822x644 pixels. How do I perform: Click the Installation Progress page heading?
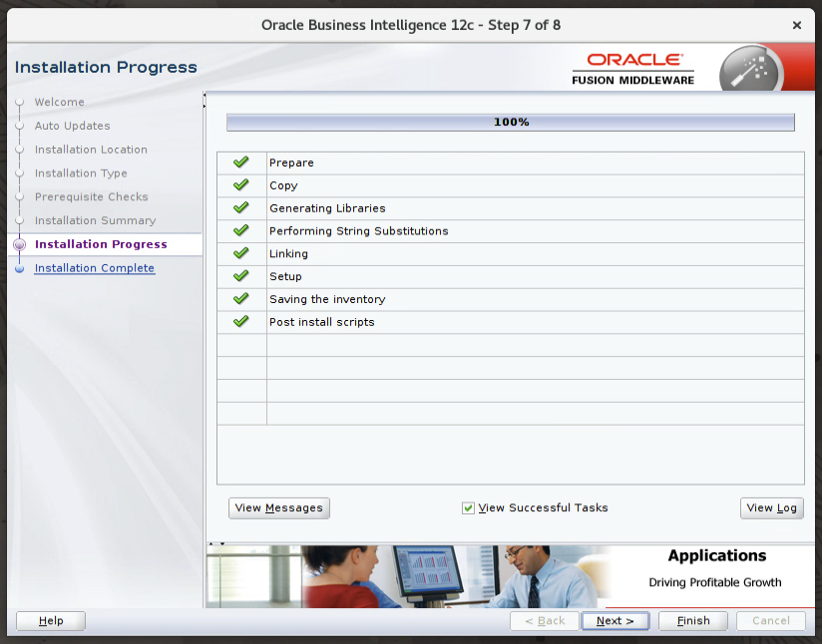[x=106, y=67]
